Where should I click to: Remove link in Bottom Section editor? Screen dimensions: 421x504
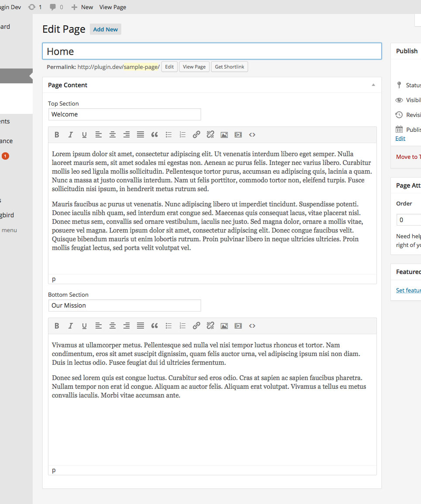[x=210, y=326]
